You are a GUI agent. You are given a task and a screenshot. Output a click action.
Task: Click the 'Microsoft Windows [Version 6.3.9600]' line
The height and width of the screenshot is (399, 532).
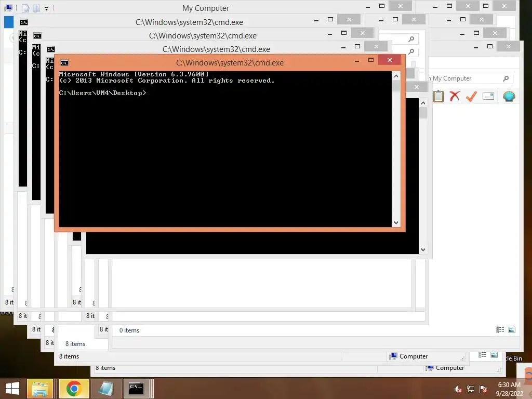click(x=134, y=74)
